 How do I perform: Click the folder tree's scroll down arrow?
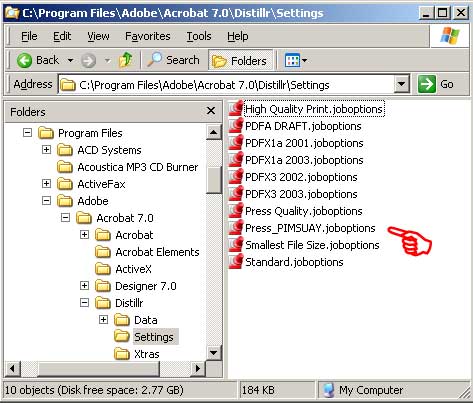pyautogui.click(x=214, y=352)
